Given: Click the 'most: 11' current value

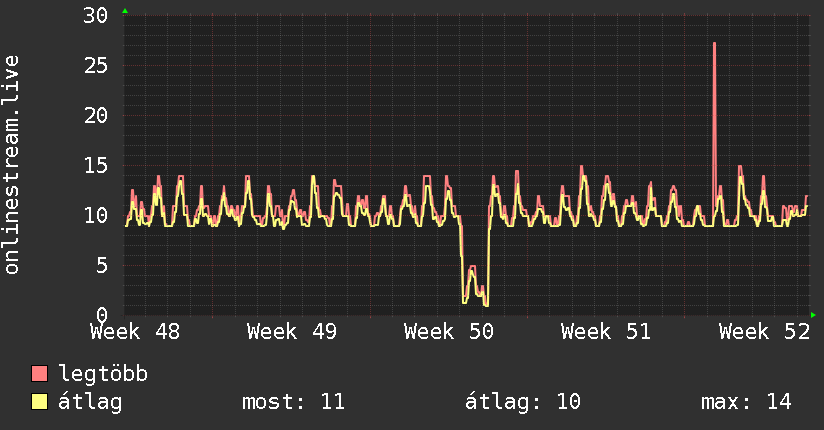Looking at the screenshot, I should coord(293,402).
